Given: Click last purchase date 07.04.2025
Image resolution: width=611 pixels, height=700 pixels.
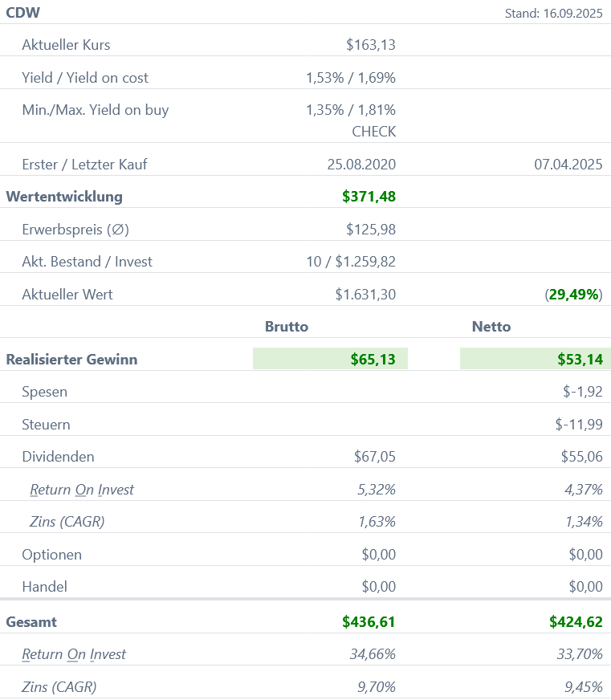Looking at the screenshot, I should tap(568, 165).
